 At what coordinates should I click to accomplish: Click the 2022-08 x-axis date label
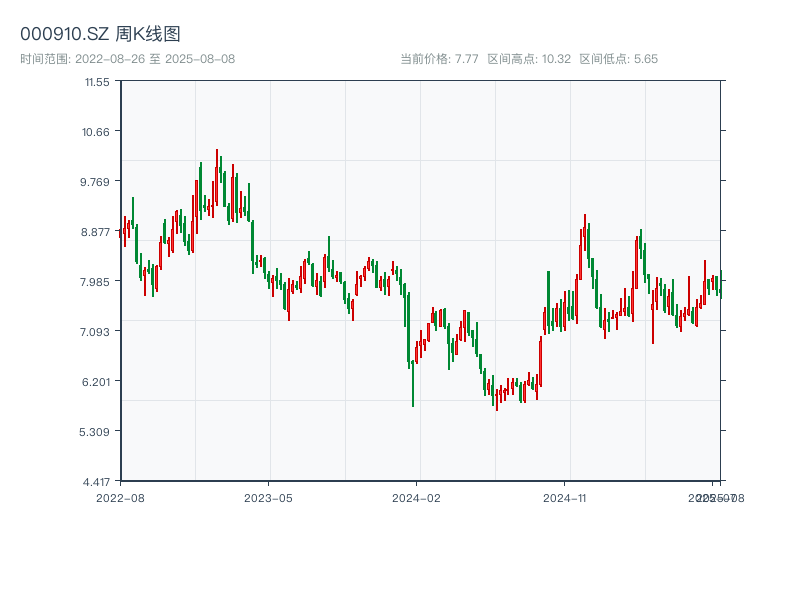point(120,497)
